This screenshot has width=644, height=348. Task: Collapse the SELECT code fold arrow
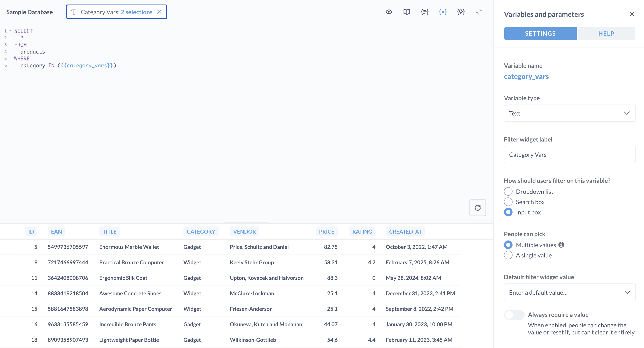[10, 31]
